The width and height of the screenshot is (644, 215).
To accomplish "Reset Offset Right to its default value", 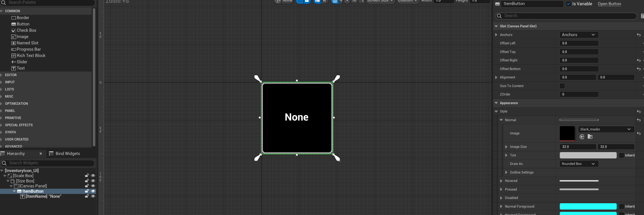I will [x=639, y=60].
